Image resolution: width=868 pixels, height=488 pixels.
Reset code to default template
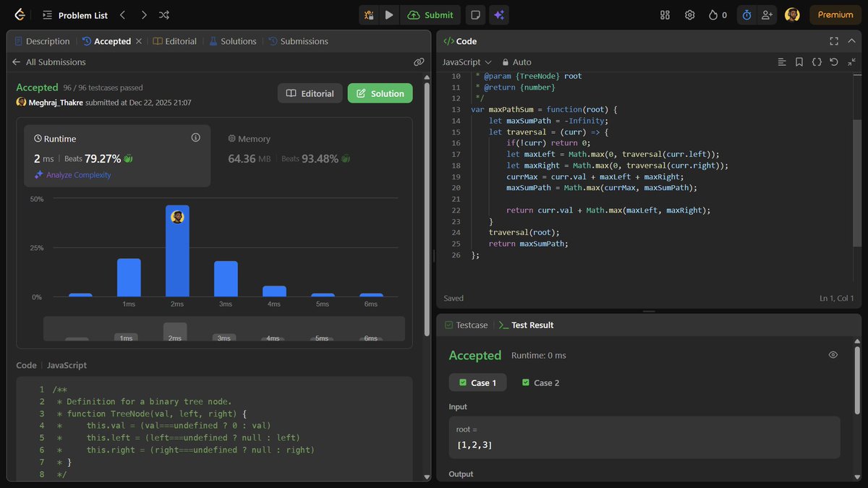(833, 62)
